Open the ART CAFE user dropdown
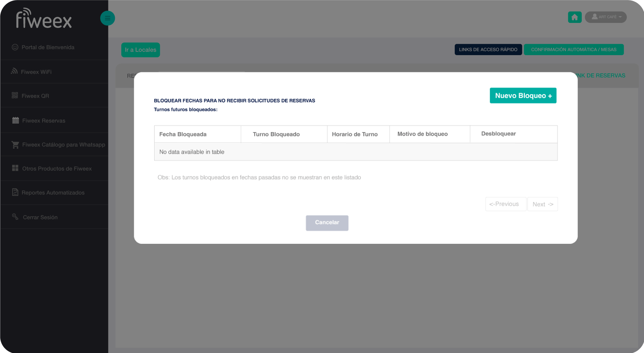 pos(605,17)
